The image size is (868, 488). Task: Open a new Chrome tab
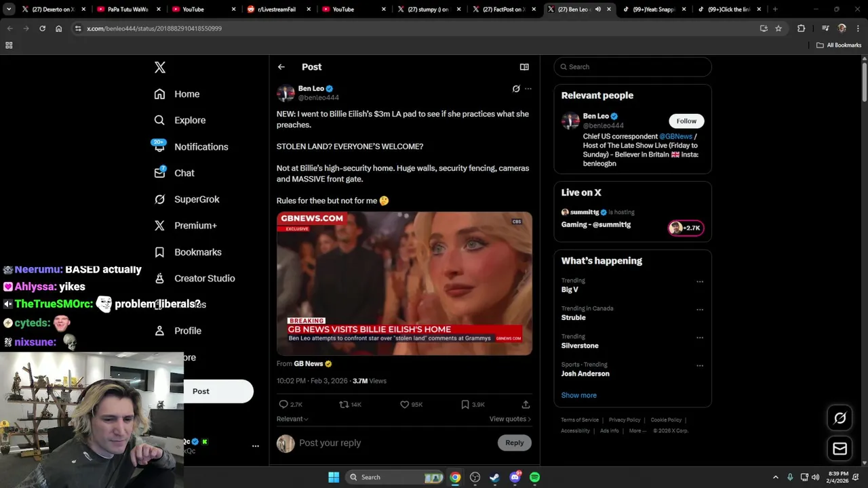(775, 9)
